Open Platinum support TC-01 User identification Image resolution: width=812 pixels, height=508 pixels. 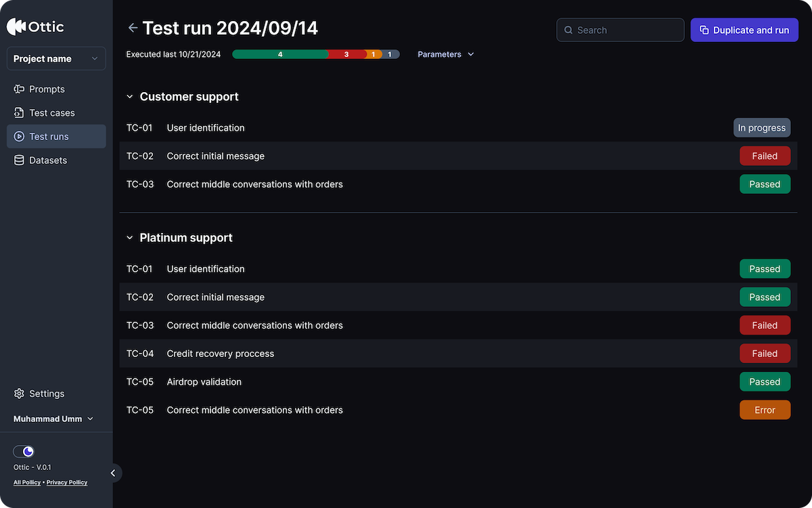[x=458, y=269]
